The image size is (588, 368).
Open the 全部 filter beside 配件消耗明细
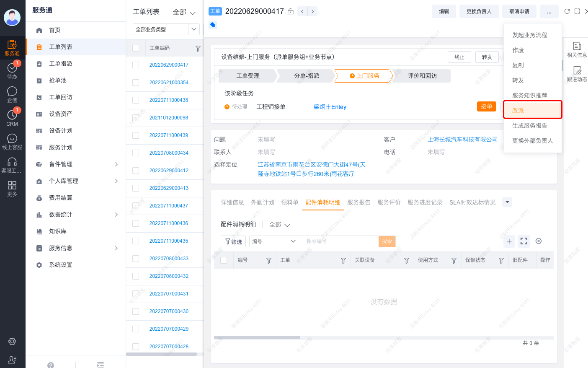279,225
